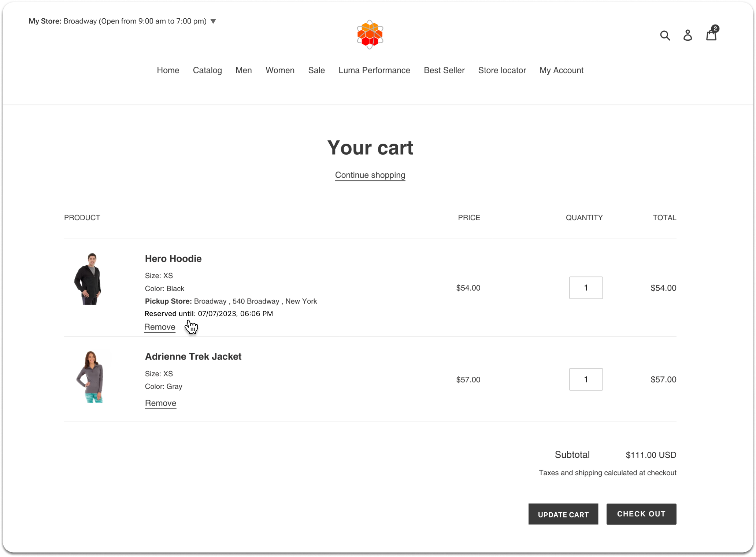Remove the Hero Hoodie from cart
This screenshot has height=557, width=756.
click(160, 327)
